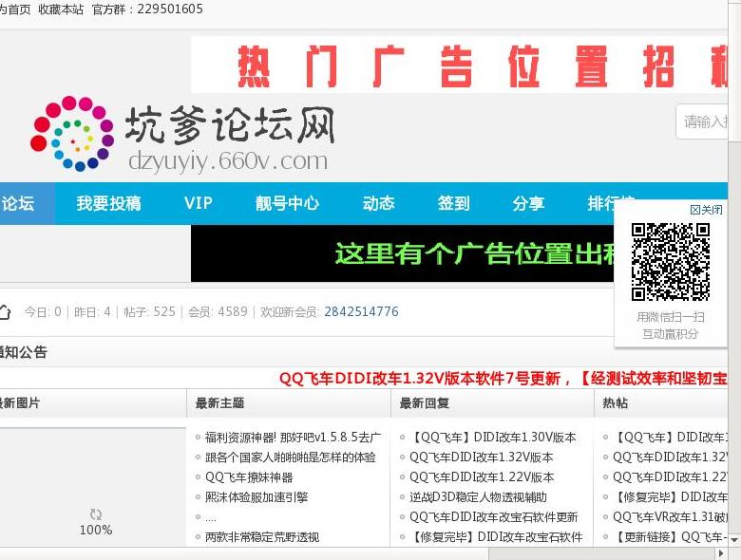The image size is (741, 560).
Task: Open the 论坛 navigation tab
Action: click(x=19, y=203)
